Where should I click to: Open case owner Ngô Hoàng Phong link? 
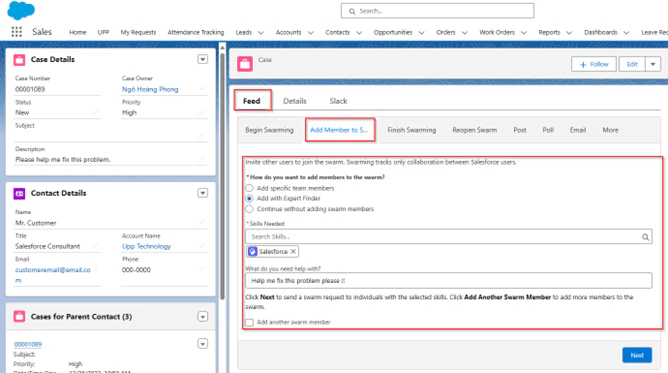(x=150, y=89)
